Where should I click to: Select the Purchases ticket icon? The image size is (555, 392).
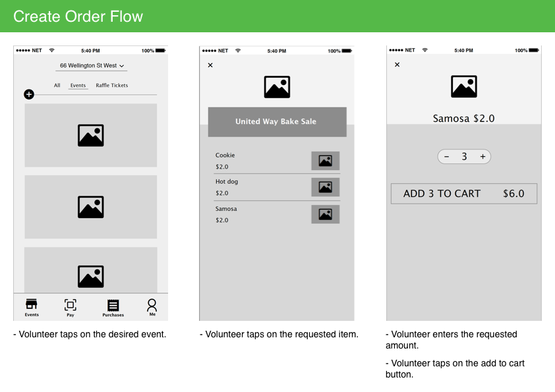pos(113,306)
